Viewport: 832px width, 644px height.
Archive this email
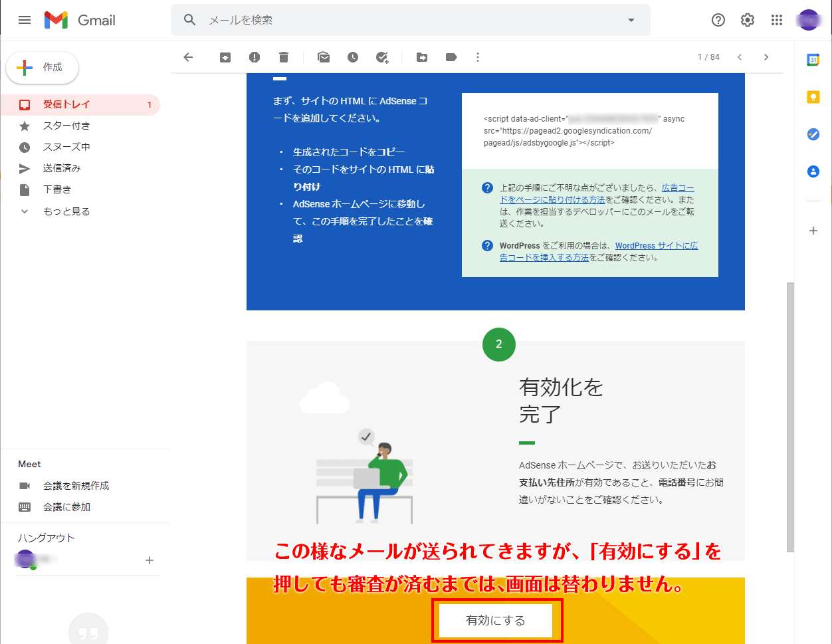225,57
